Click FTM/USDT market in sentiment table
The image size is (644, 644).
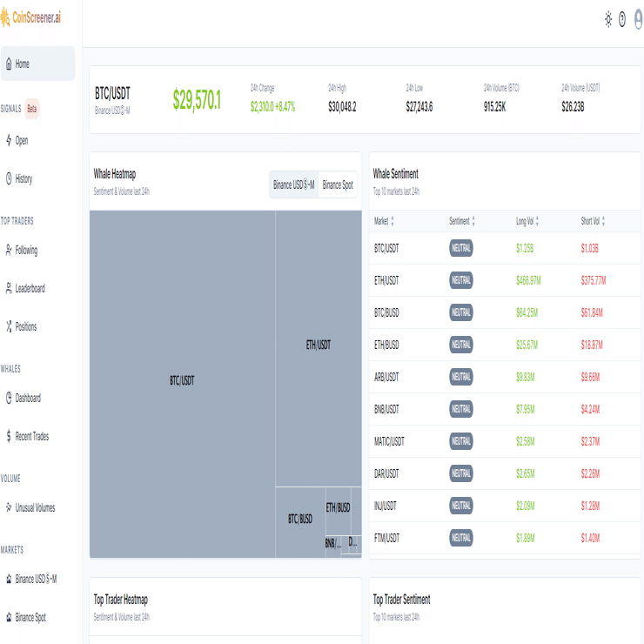point(386,538)
